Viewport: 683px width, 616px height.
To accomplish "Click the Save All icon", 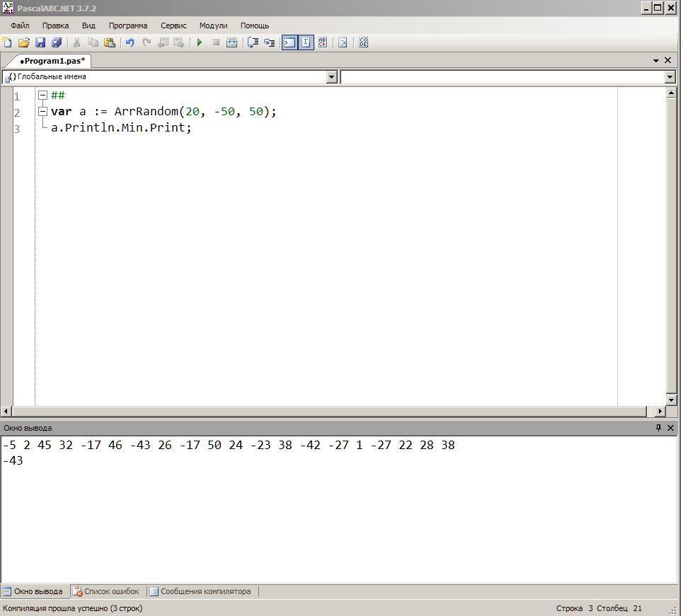I will [57, 42].
